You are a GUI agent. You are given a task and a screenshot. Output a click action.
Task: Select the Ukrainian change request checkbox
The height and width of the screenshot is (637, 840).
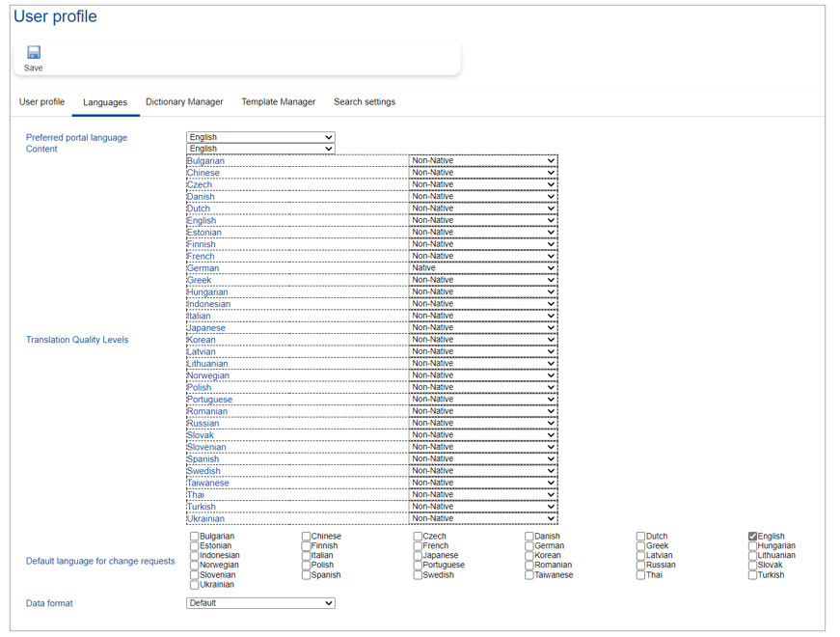pos(195,585)
